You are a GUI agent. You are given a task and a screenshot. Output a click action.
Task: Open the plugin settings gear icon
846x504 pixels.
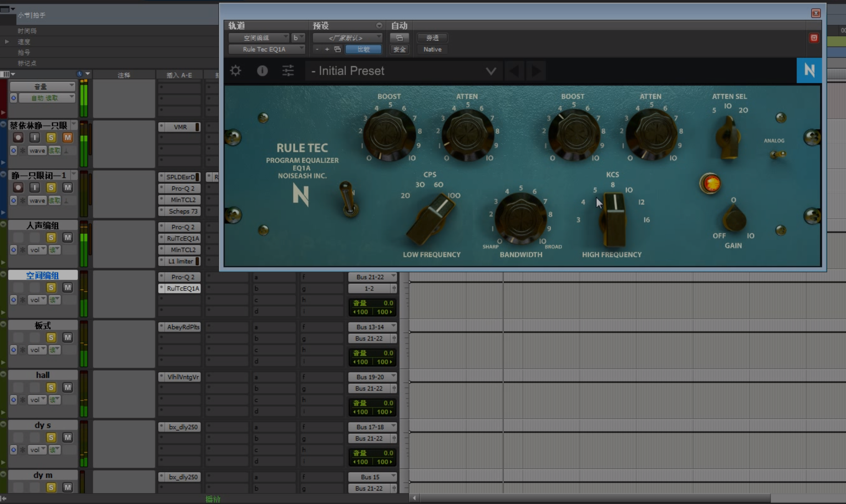click(x=235, y=70)
